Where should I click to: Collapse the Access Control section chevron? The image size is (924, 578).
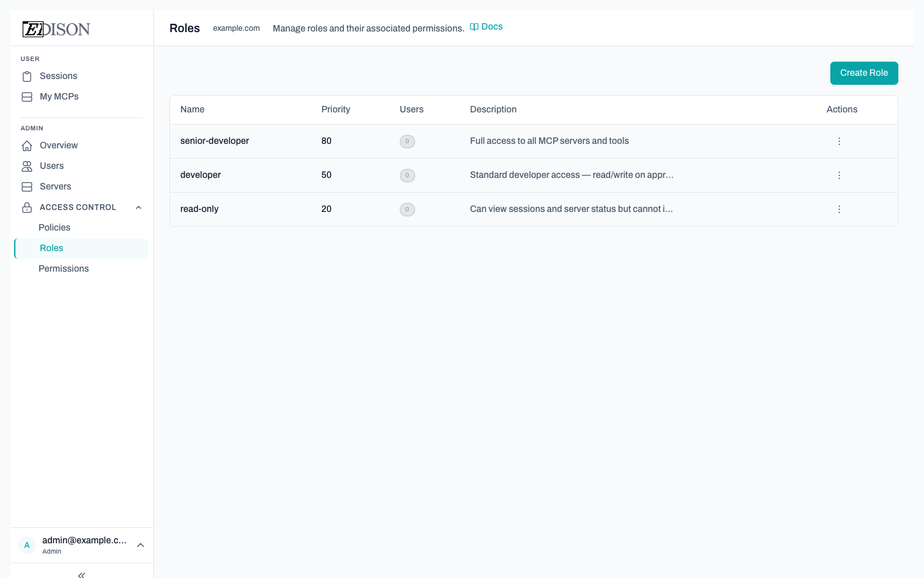pos(139,207)
